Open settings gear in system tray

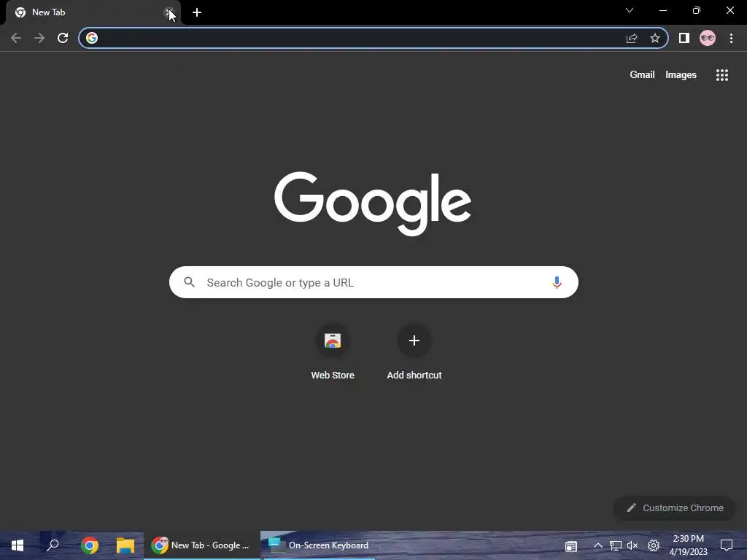[654, 545]
